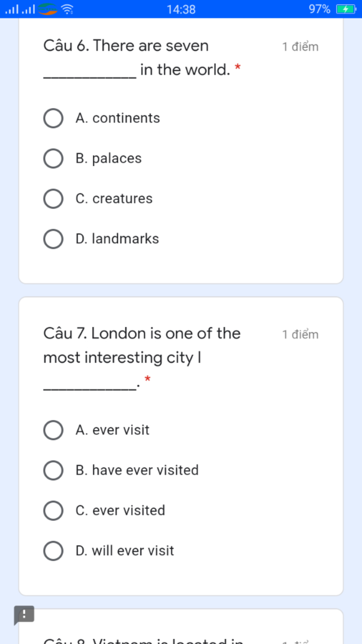Select radio option D. landmarks
The image size is (362, 644).
53,239
